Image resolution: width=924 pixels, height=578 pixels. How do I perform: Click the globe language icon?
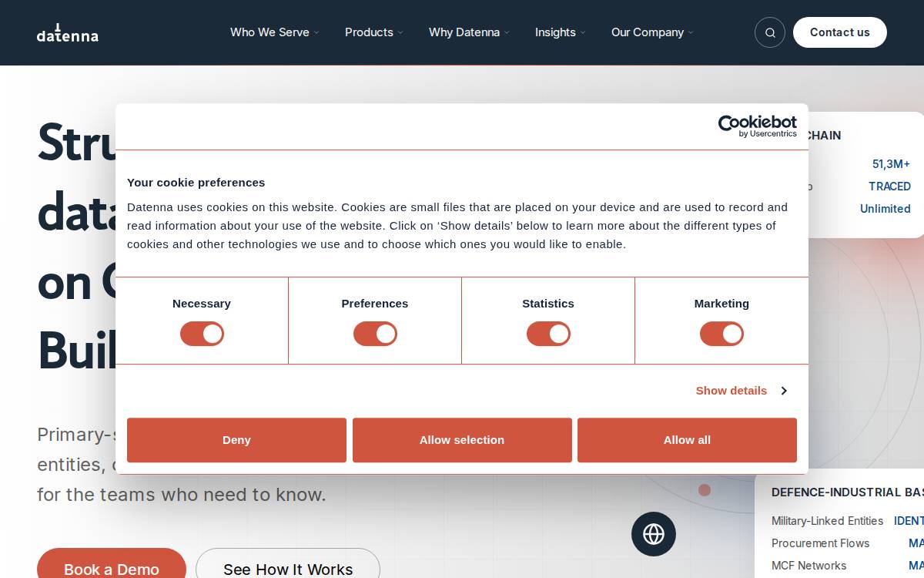tap(654, 534)
